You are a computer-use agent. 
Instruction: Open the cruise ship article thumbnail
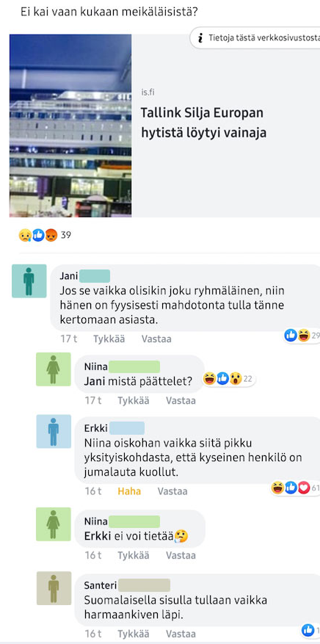(70, 126)
